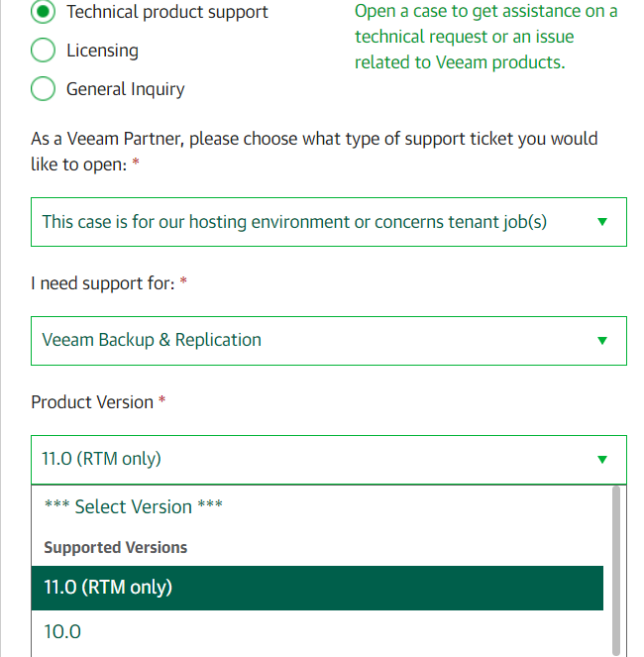Click the General Inquiry label text
This screenshot has height=657, width=644.
pyautogui.click(x=125, y=89)
